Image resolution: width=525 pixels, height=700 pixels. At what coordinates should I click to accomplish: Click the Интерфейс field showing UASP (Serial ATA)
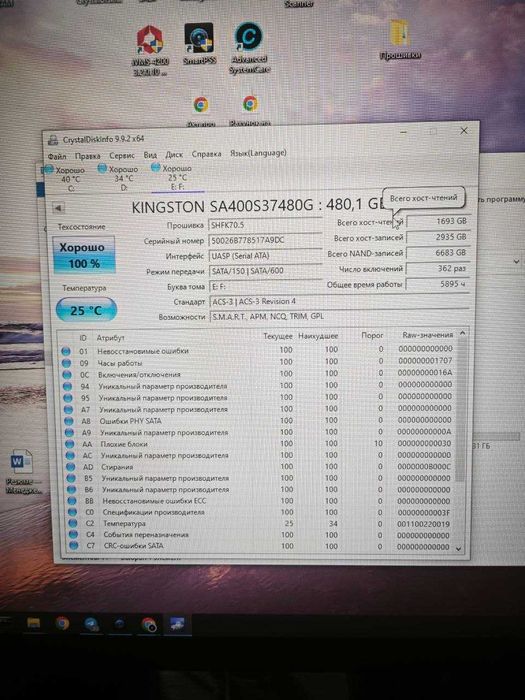(265, 256)
